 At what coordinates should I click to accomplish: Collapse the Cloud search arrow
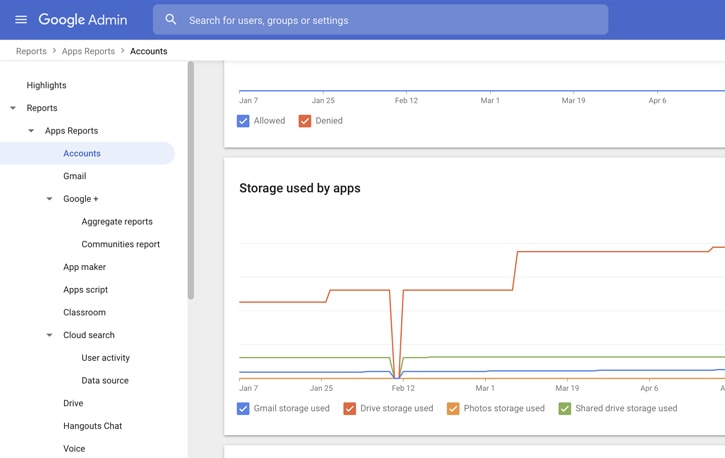coord(49,335)
